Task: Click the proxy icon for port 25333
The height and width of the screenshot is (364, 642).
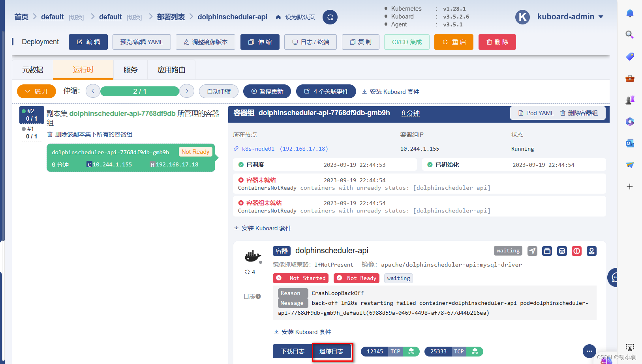Action: (x=475, y=351)
